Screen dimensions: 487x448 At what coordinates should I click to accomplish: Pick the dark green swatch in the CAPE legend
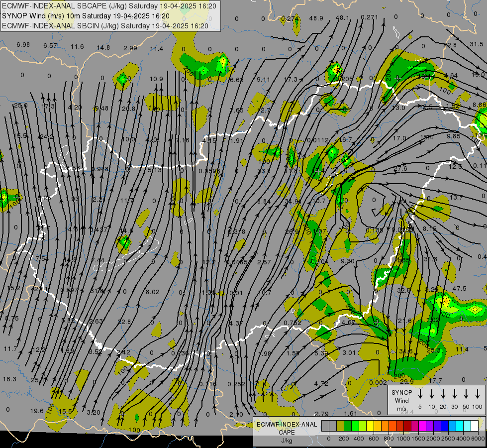[x=348, y=426]
